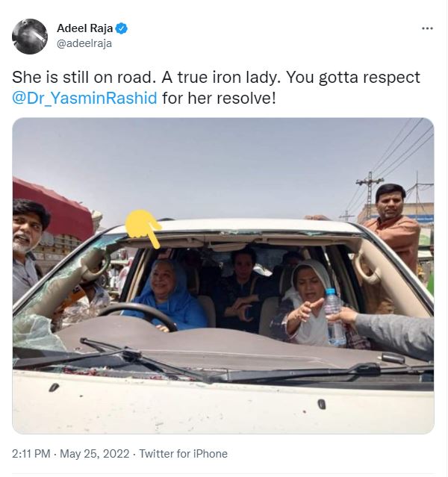The height and width of the screenshot is (477, 448).
Task: Open Adeel Raja's profile avatar
Action: [x=31, y=36]
